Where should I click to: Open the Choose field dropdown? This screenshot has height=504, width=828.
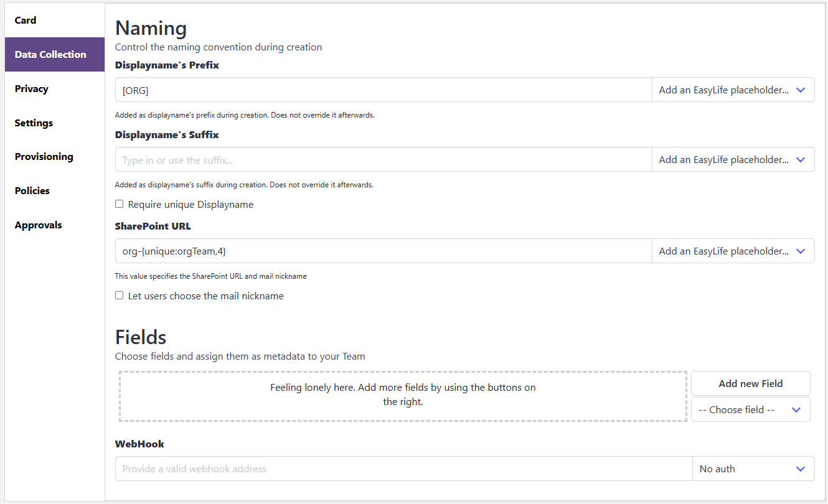tap(750, 409)
